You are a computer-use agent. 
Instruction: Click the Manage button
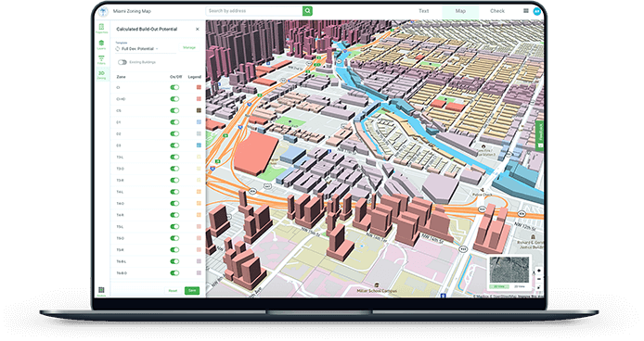pos(189,48)
